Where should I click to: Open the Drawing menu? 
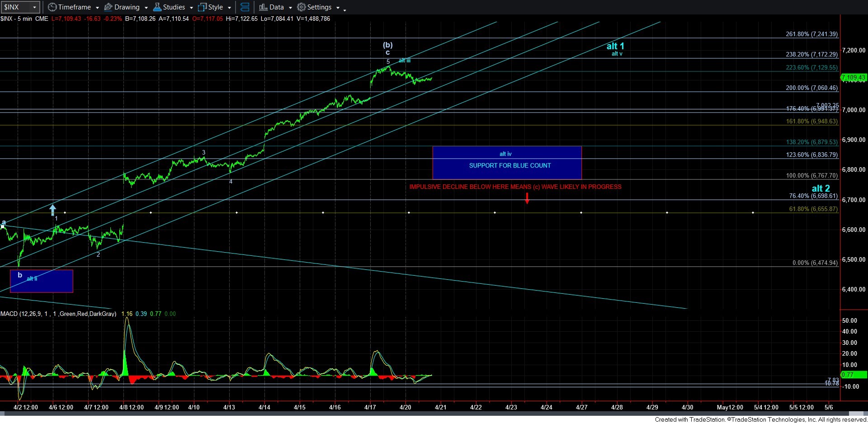127,7
